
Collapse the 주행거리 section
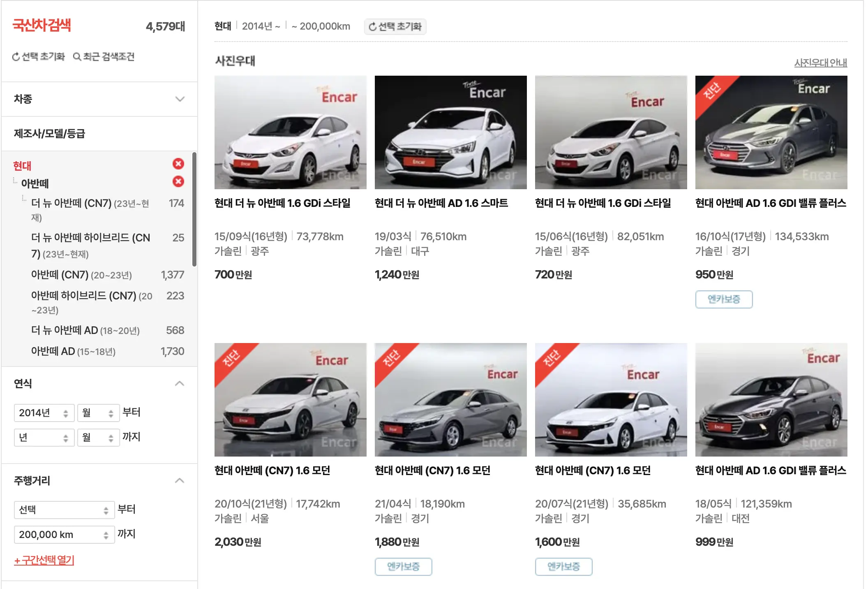click(x=179, y=480)
